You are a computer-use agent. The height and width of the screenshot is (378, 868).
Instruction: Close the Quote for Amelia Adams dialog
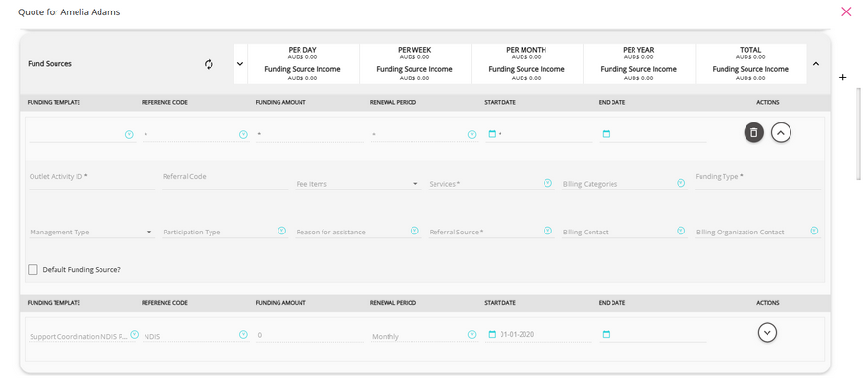(846, 11)
